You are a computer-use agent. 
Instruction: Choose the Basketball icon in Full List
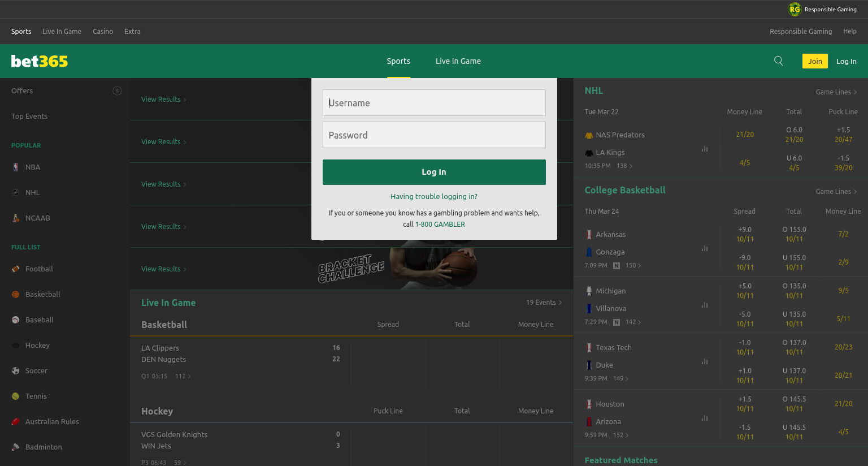[16, 294]
